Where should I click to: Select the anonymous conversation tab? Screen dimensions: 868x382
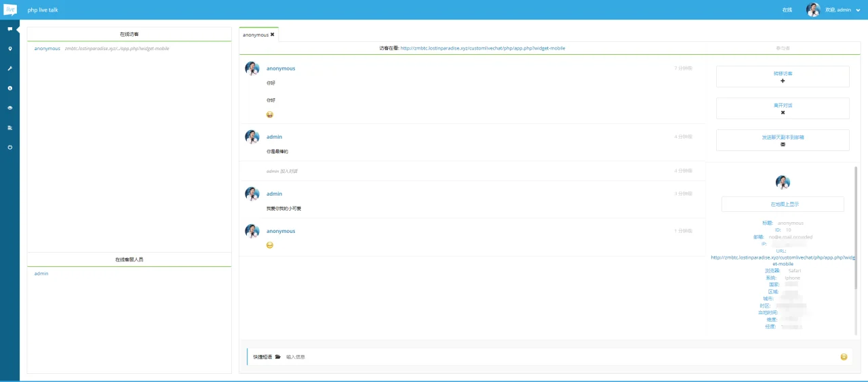256,35
